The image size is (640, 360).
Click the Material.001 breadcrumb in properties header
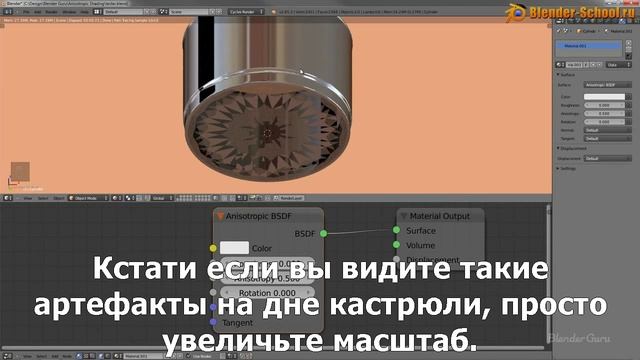[617, 31]
